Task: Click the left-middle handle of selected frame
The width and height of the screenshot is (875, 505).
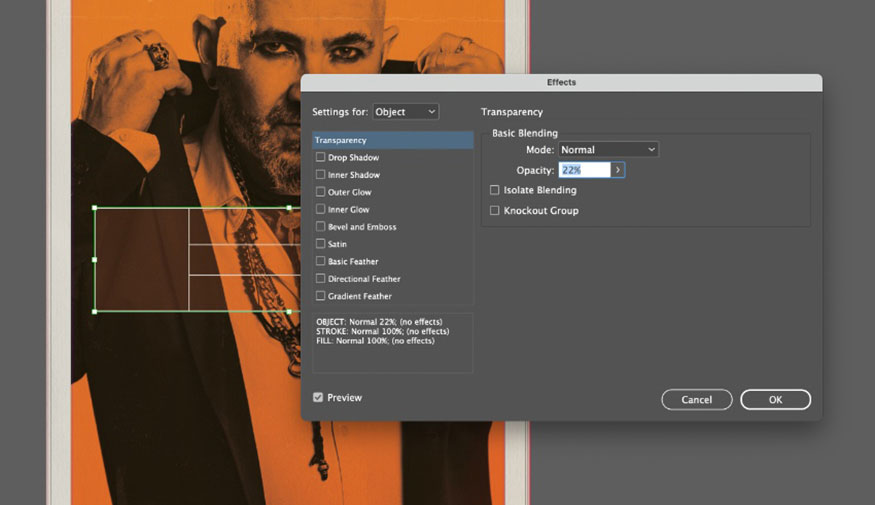Action: (x=94, y=259)
